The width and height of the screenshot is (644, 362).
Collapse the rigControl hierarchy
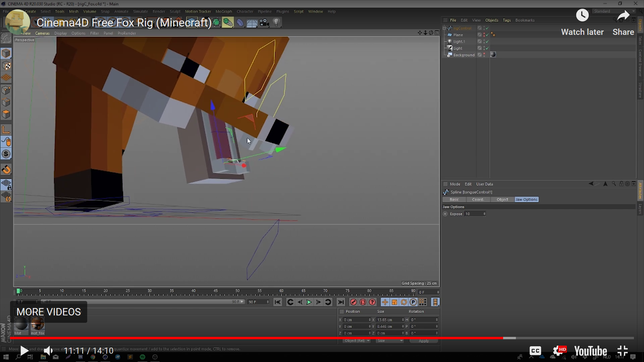tap(444, 28)
